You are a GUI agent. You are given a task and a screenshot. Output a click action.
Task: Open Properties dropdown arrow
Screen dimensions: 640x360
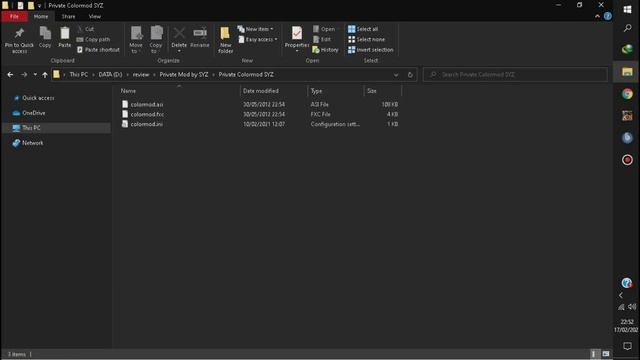click(x=297, y=51)
